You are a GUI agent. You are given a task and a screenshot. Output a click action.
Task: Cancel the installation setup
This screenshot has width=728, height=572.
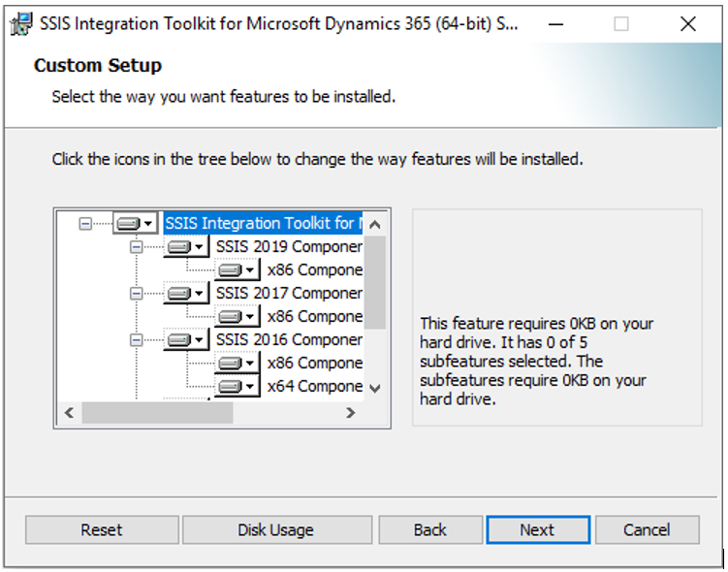(648, 529)
